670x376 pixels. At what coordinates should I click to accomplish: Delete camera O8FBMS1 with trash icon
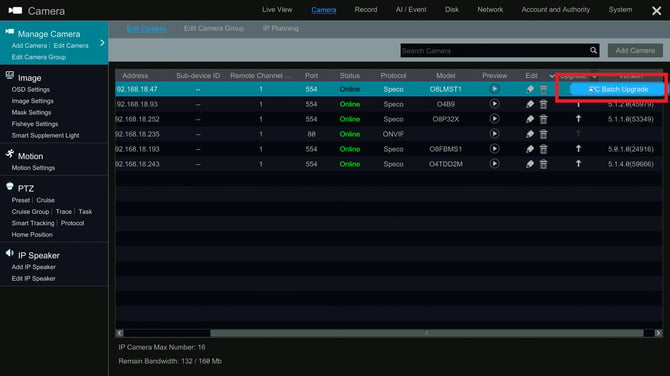(x=544, y=149)
